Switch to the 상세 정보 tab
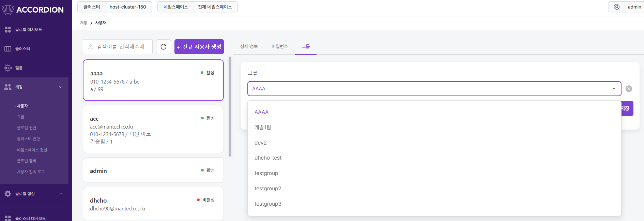 tap(249, 46)
